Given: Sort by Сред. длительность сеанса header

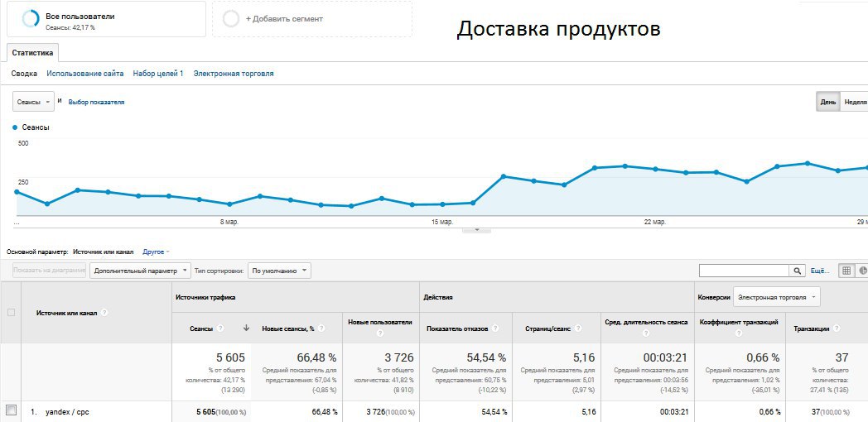Looking at the screenshot, I should click(x=646, y=322).
